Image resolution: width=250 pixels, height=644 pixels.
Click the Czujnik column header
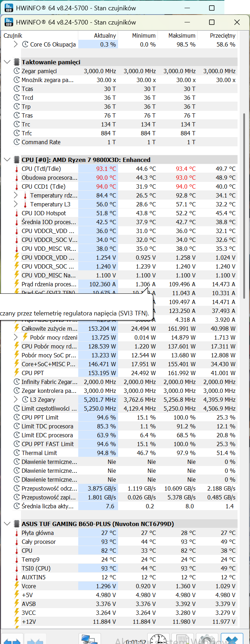[x=40, y=36]
